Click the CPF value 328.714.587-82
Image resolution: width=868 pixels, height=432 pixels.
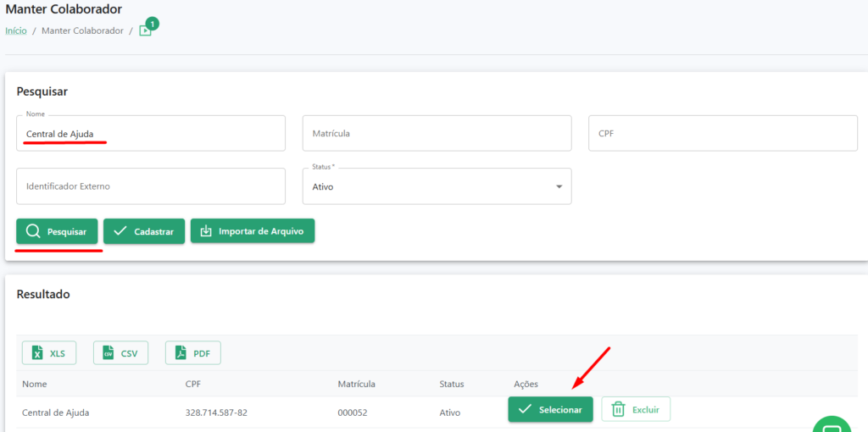[216, 412]
